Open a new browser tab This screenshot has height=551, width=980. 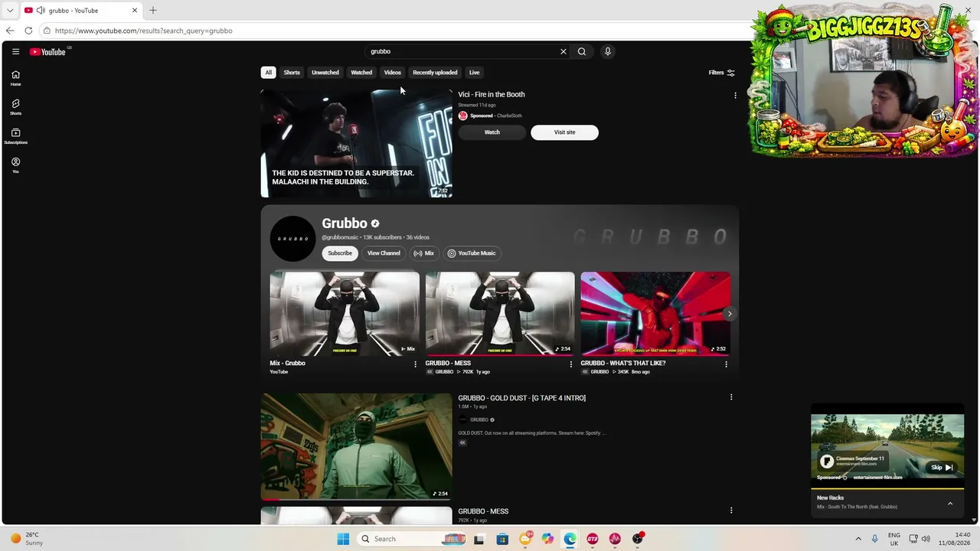(153, 11)
